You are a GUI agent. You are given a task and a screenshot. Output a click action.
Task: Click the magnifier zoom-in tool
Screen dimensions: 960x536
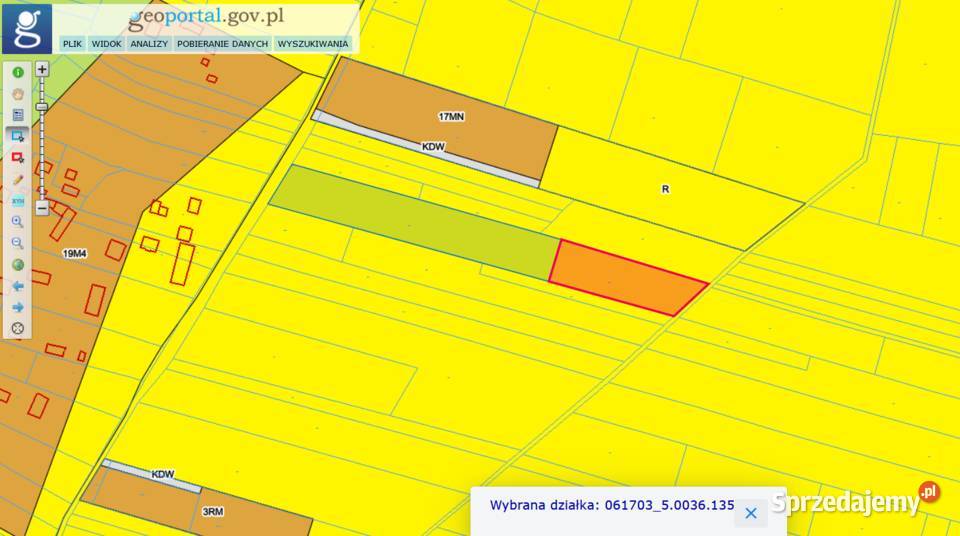17,222
